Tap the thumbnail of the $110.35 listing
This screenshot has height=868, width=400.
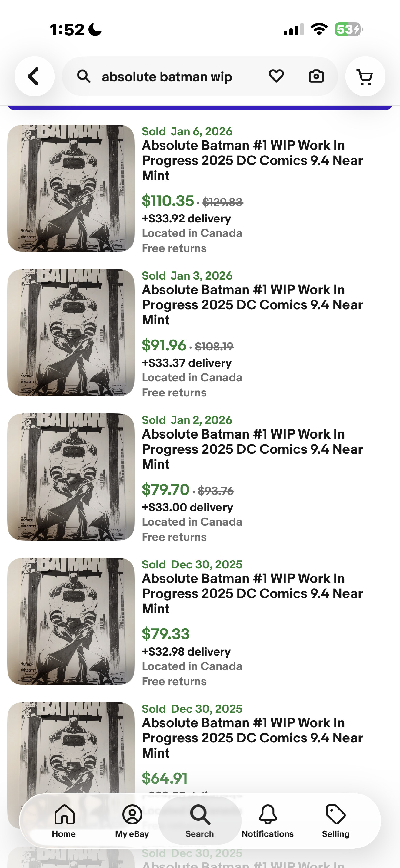71,188
